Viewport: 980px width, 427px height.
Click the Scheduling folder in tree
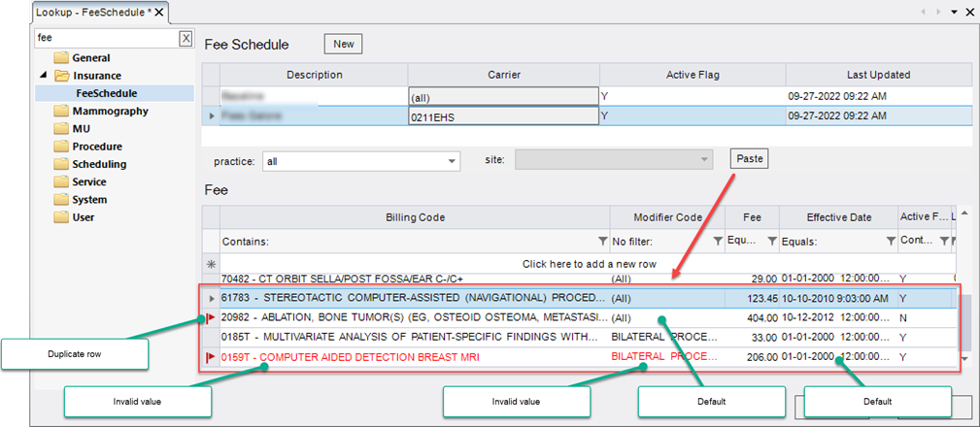[99, 164]
